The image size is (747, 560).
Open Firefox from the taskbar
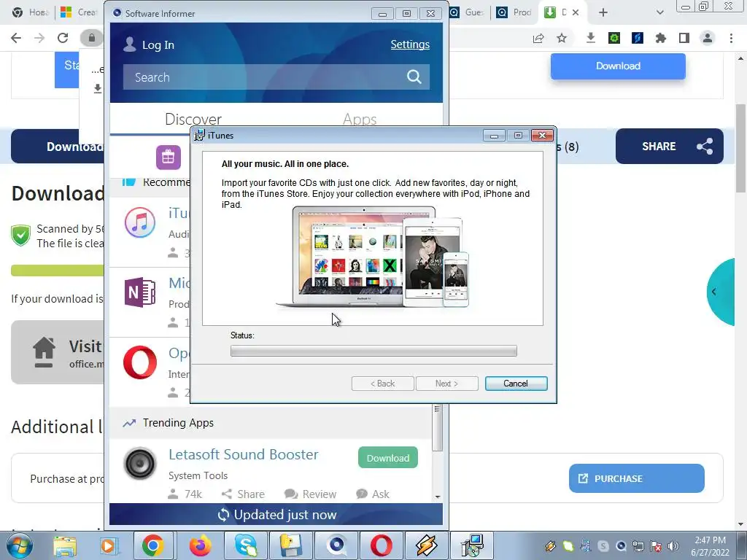point(200,545)
